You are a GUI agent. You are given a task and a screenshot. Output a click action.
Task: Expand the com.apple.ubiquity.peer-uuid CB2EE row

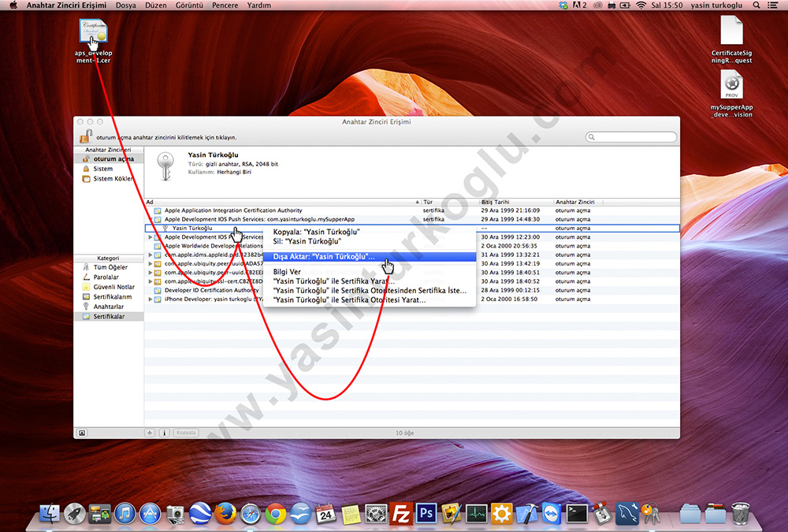coord(150,273)
